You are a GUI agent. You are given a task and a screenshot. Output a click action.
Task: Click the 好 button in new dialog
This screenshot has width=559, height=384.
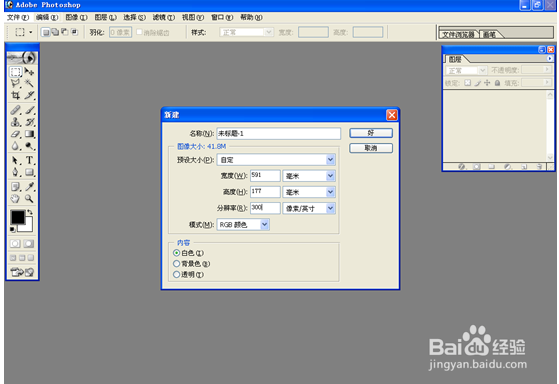pos(371,133)
